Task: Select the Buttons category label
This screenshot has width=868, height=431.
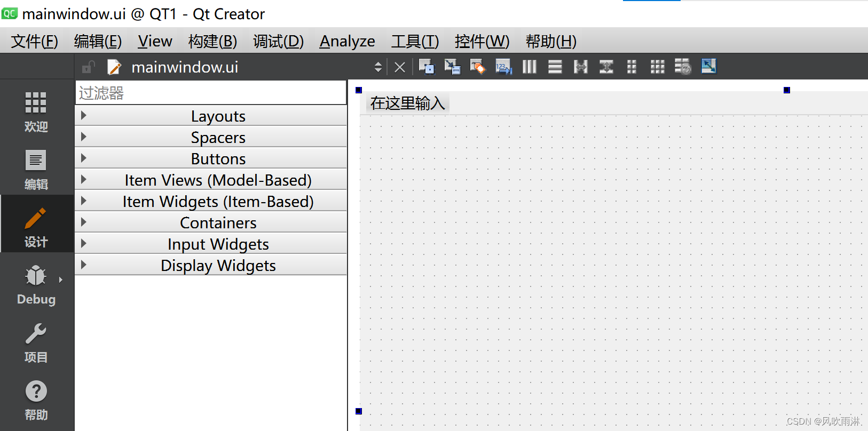Action: pyautogui.click(x=218, y=159)
